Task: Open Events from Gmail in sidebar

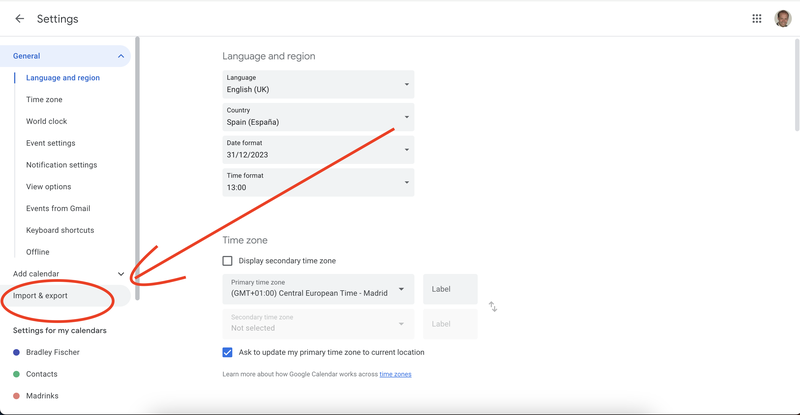Action: click(58, 208)
